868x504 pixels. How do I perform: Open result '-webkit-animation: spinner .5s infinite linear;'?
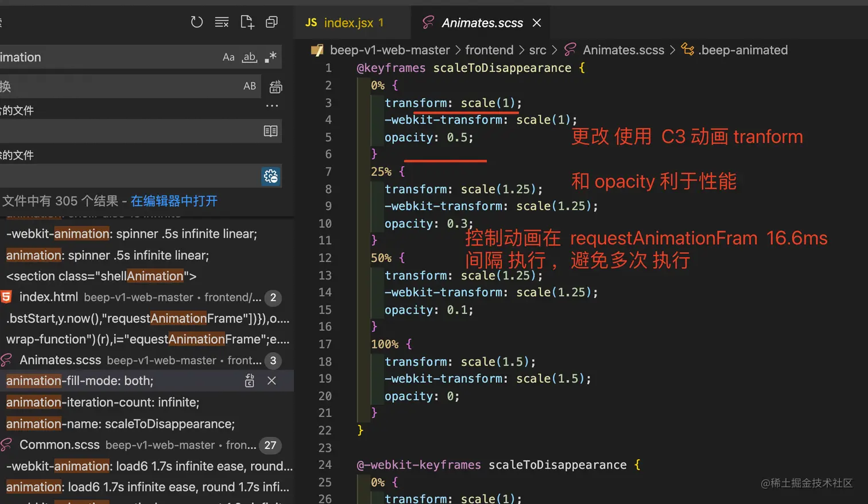pyautogui.click(x=131, y=234)
